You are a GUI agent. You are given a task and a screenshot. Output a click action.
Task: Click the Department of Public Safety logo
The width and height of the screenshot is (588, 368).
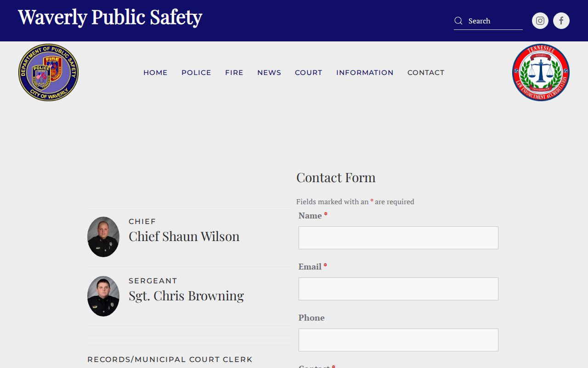pyautogui.click(x=48, y=73)
